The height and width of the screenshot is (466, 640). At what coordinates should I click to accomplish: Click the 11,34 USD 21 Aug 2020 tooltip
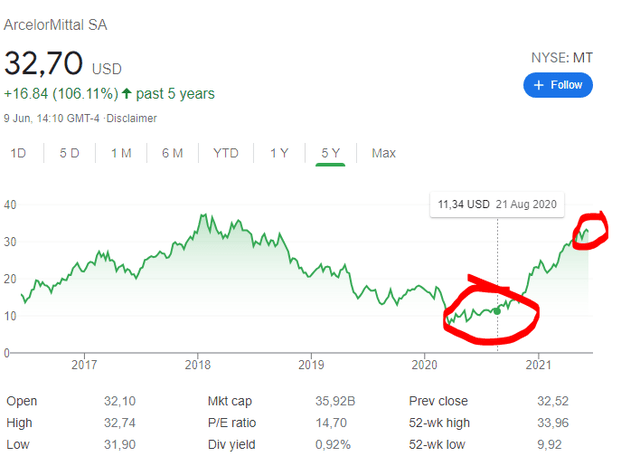pos(497,204)
